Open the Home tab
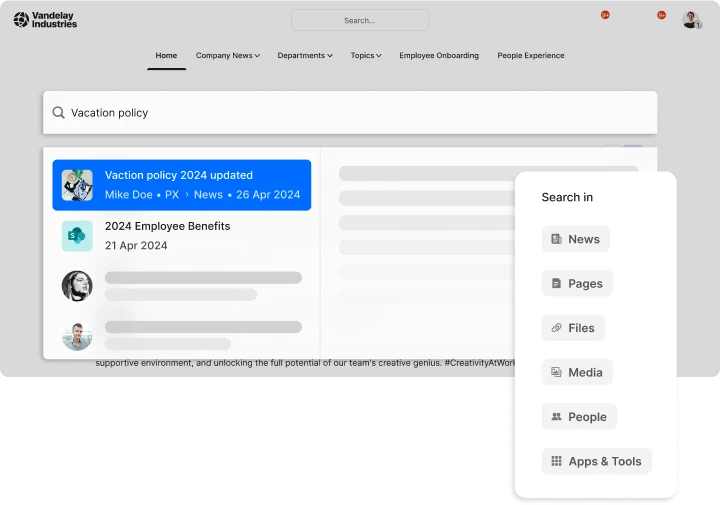Viewport: 720px width, 505px height. point(166,56)
